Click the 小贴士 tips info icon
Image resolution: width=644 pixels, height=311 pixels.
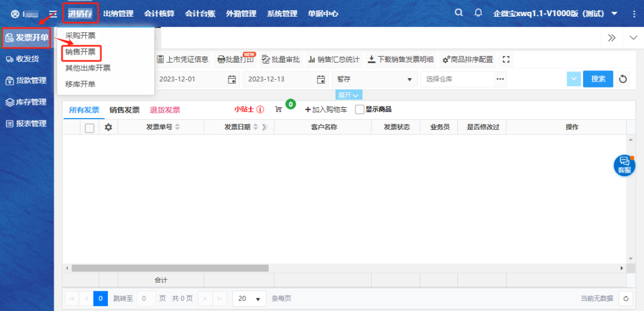tap(260, 110)
